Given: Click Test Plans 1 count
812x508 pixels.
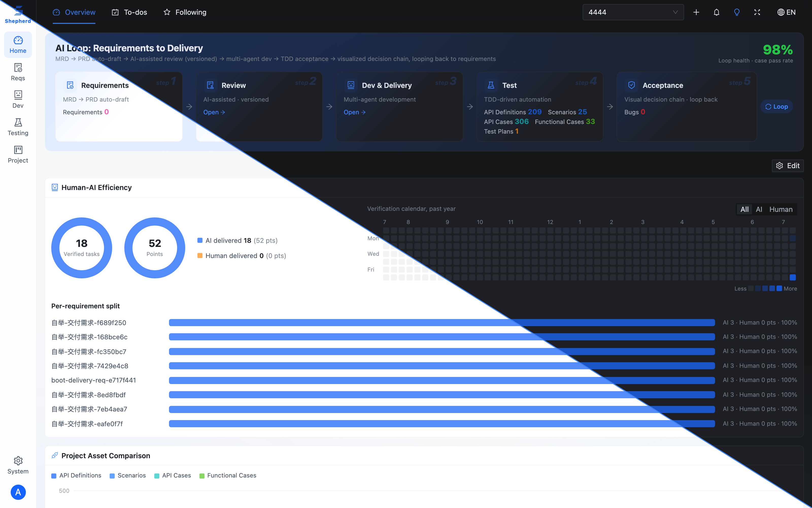Looking at the screenshot, I should pyautogui.click(x=501, y=131).
